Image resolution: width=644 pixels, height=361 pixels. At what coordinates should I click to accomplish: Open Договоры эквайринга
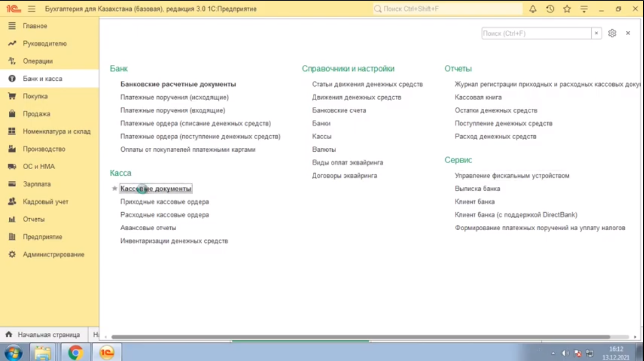[x=344, y=176]
